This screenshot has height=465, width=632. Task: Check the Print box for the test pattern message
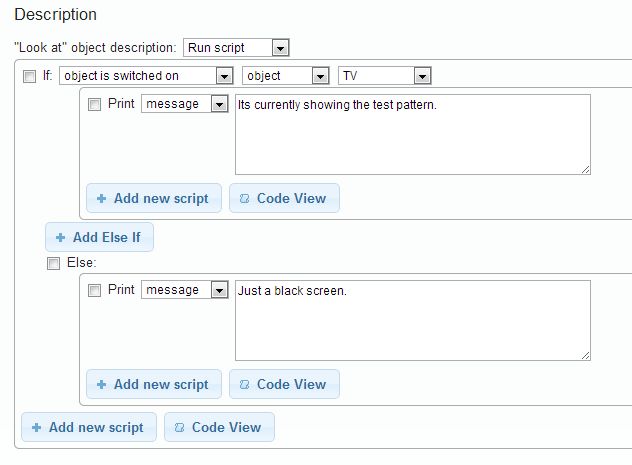pos(95,104)
